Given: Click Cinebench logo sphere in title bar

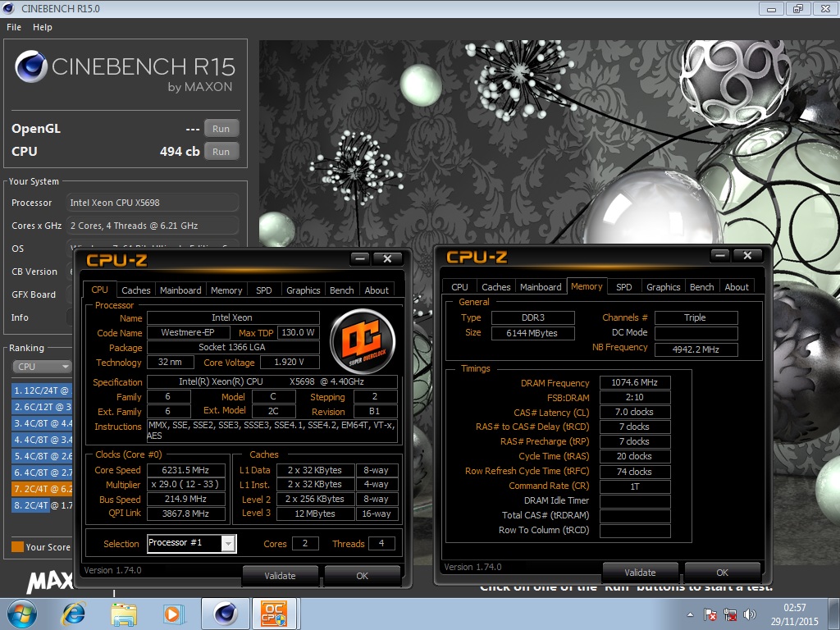Looking at the screenshot, I should coord(8,8).
